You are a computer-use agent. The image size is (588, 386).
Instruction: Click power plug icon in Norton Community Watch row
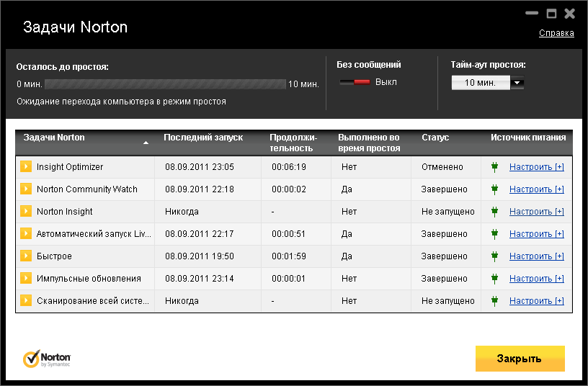(x=494, y=189)
